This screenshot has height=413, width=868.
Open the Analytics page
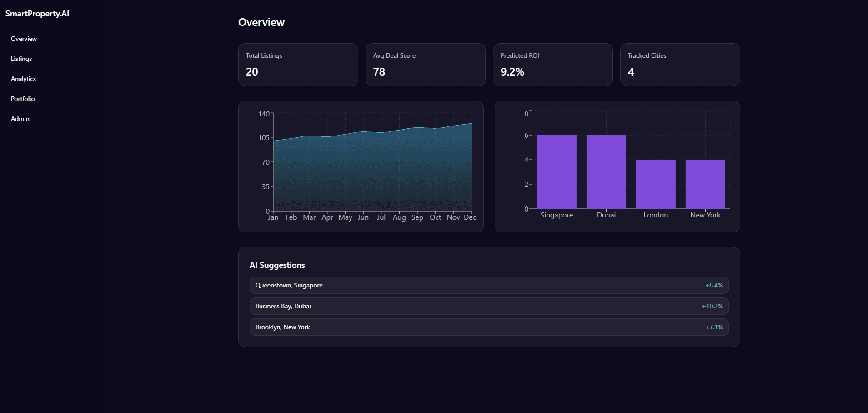pyautogui.click(x=23, y=79)
